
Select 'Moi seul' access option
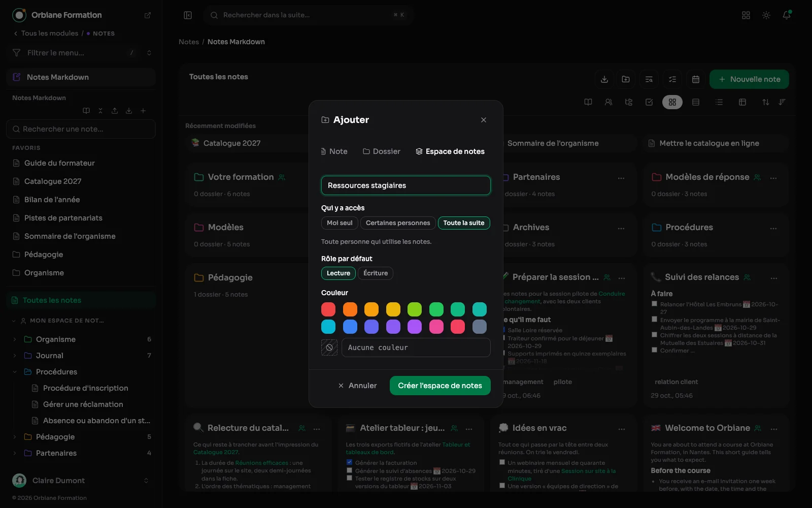[340, 223]
